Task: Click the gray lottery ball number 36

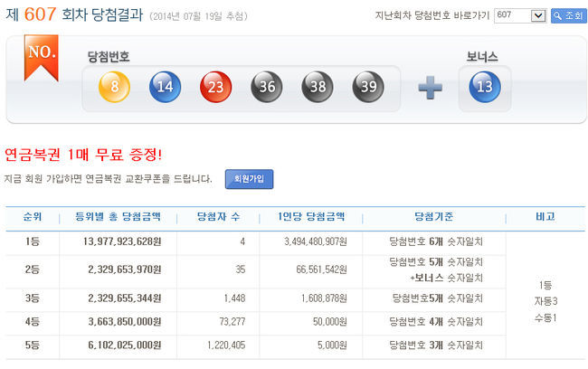Action: tap(267, 88)
